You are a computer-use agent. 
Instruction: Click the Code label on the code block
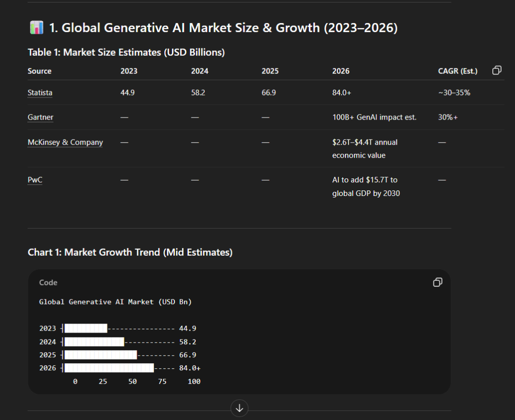click(48, 282)
